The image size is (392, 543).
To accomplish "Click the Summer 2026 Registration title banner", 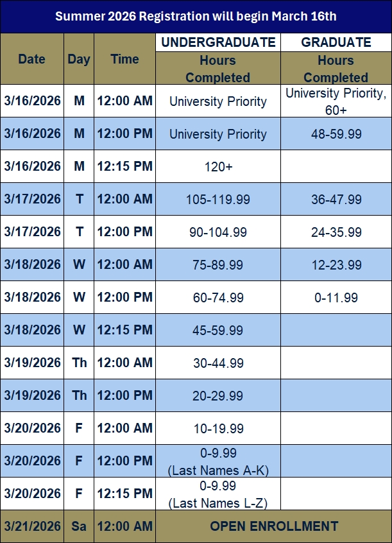I will 196,16.
